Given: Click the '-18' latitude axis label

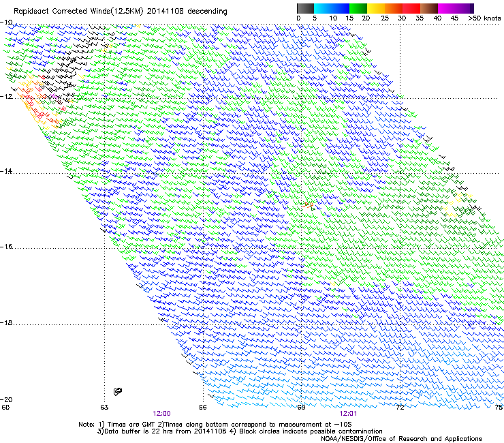Looking at the screenshot, I should 6,322.
